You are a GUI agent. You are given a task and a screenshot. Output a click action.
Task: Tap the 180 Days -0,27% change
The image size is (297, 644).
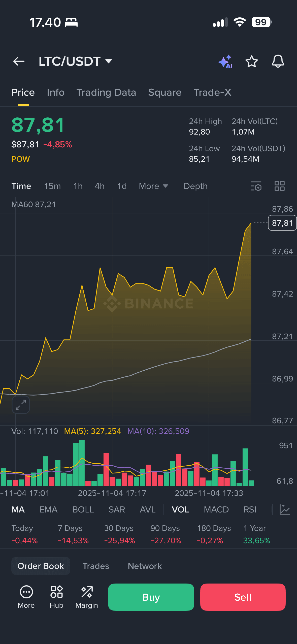[x=214, y=534]
